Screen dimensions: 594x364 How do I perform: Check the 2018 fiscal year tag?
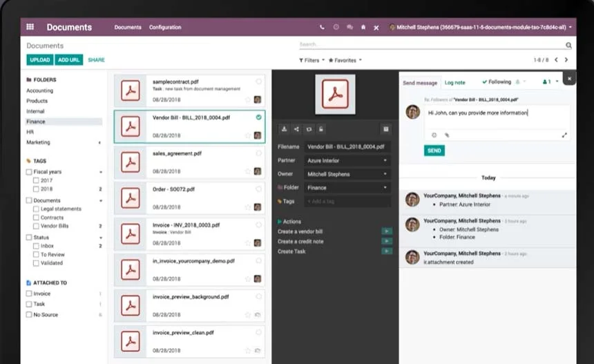[36, 189]
